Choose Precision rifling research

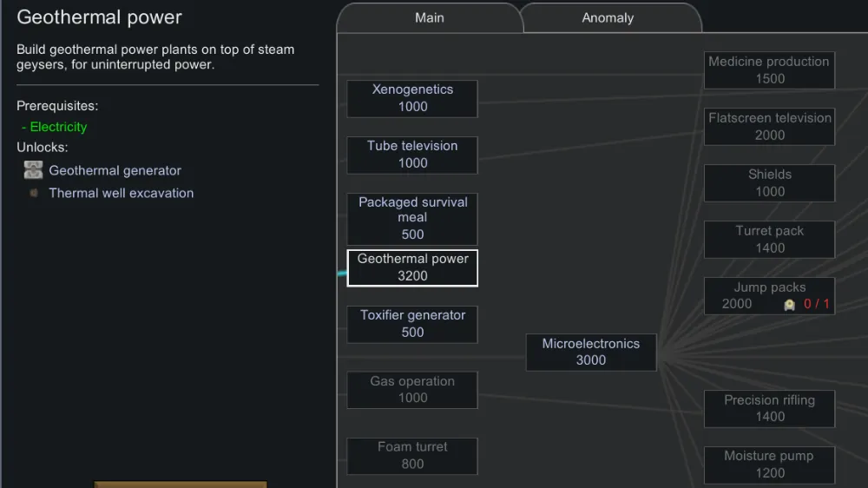769,408
